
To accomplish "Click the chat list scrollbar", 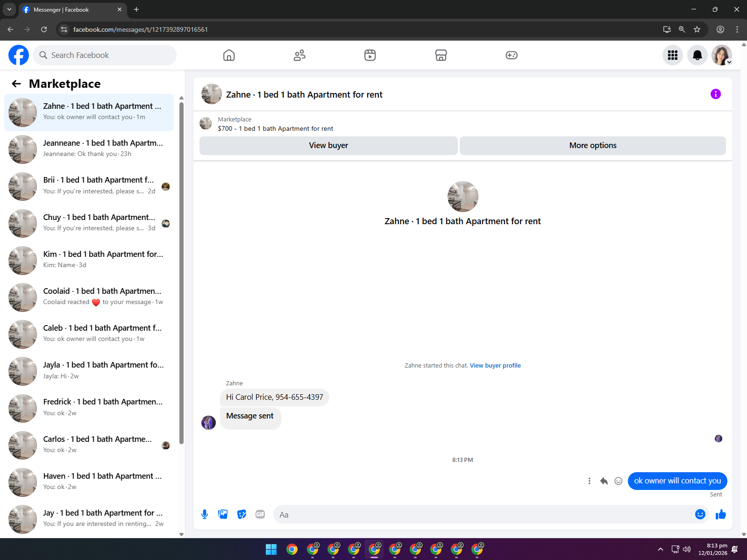I will [181, 273].
